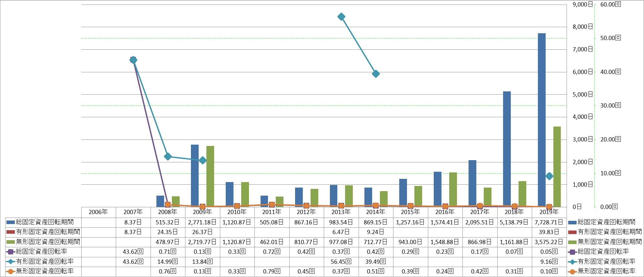The width and height of the screenshot is (644, 277).
Task: Click the red 有形固定資産回転期間 legend key in table row header
Action: (11, 232)
